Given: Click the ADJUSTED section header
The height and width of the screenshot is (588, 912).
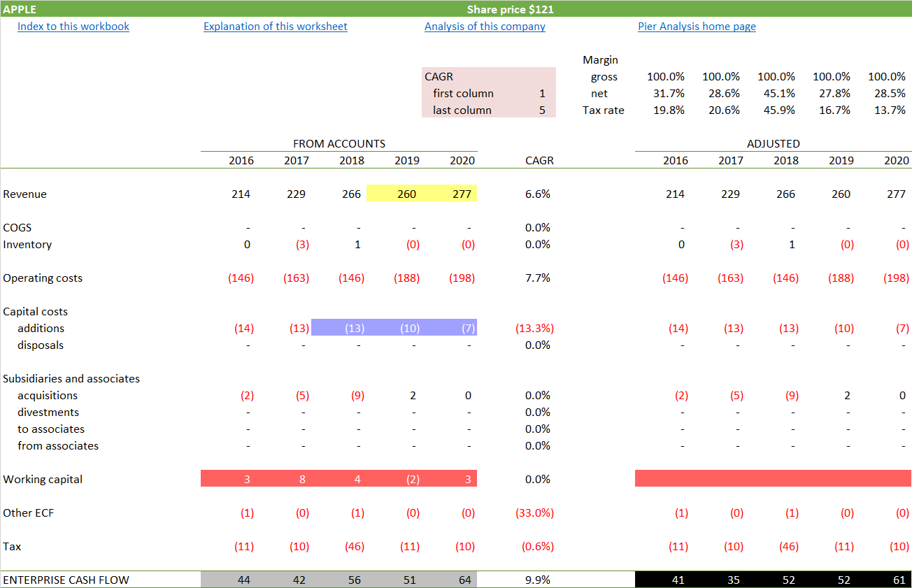Looking at the screenshot, I should [x=774, y=144].
